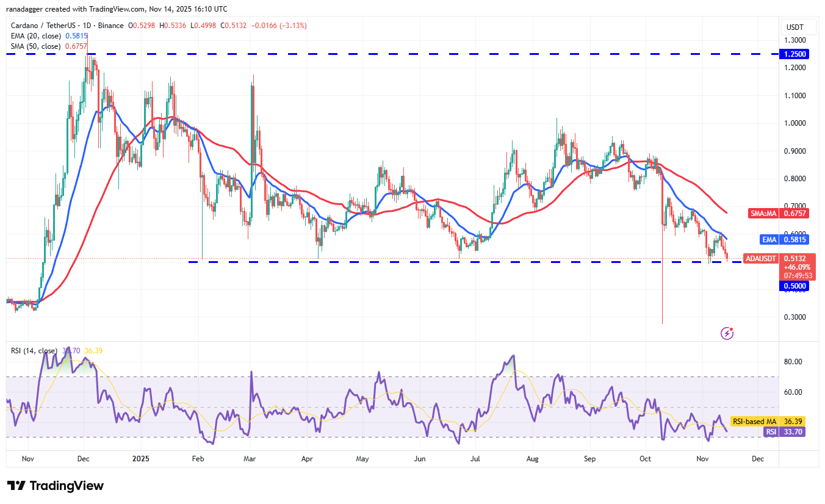Click the purple RSI 33.70 label
The height and width of the screenshot is (504, 825).
pyautogui.click(x=784, y=431)
